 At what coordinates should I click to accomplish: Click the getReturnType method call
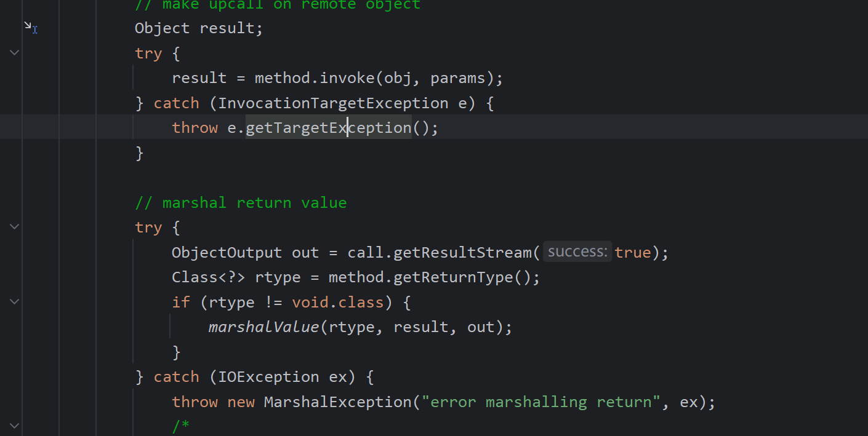coord(452,277)
